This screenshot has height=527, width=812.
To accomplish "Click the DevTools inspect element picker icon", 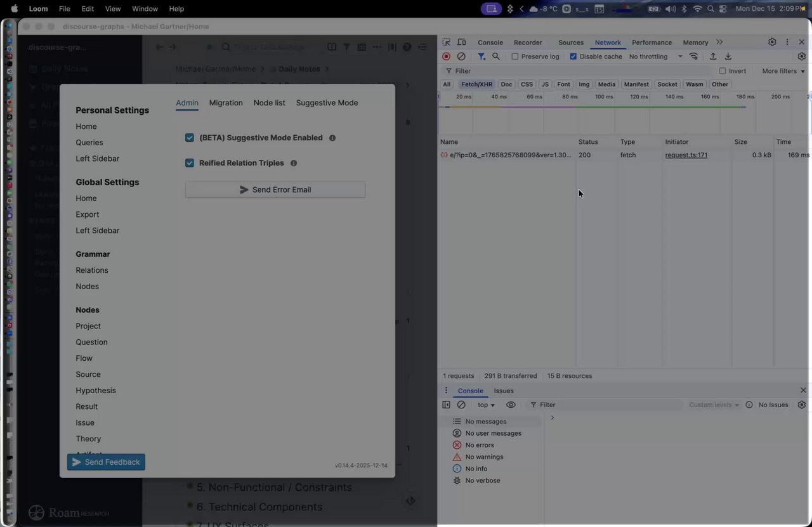I will pos(447,42).
